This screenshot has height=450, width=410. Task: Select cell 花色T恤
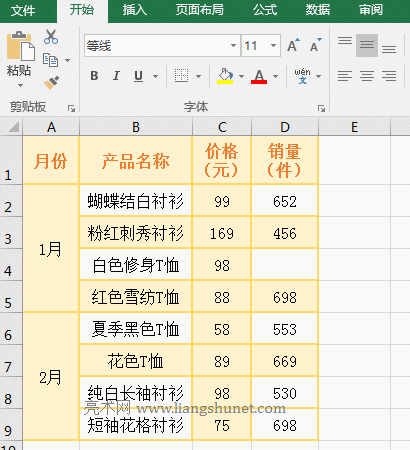click(136, 361)
